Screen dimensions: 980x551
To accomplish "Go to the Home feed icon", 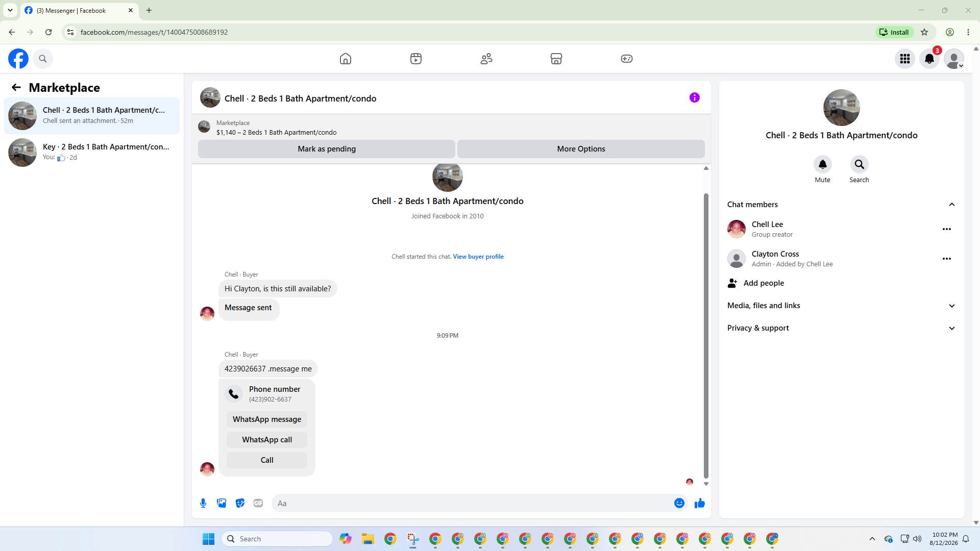I will click(x=346, y=59).
